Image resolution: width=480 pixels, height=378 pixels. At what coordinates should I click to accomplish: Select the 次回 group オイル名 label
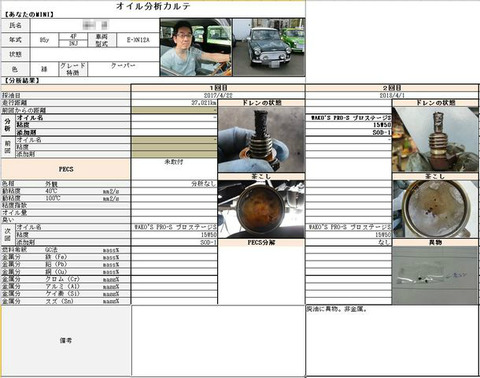tap(73, 227)
